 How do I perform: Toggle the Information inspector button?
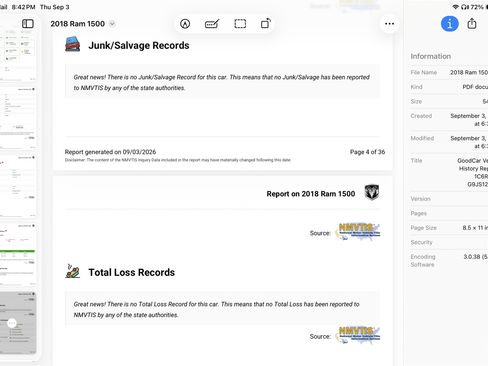pyautogui.click(x=450, y=24)
